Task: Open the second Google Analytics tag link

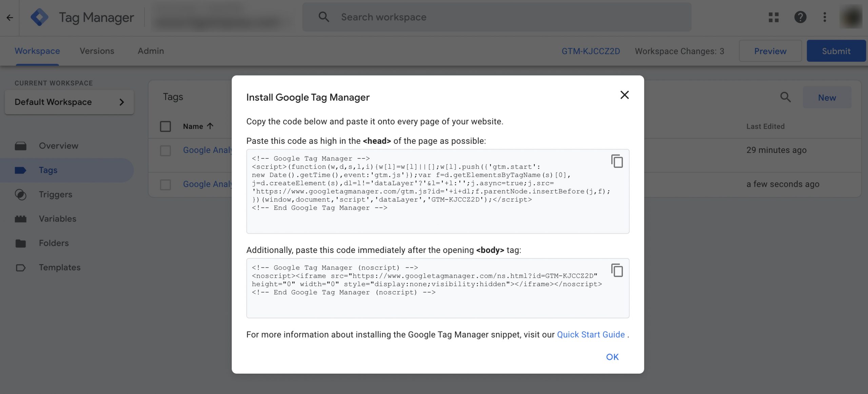Action: [207, 184]
